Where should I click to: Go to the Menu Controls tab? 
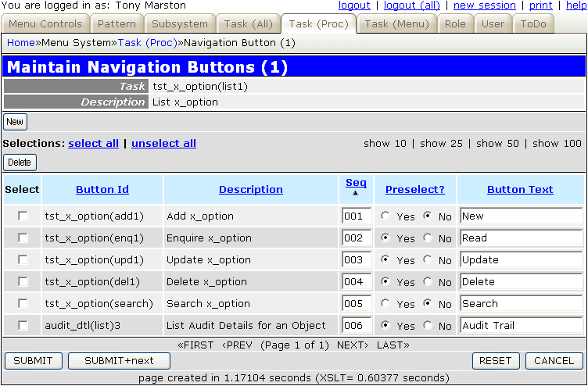(x=45, y=24)
